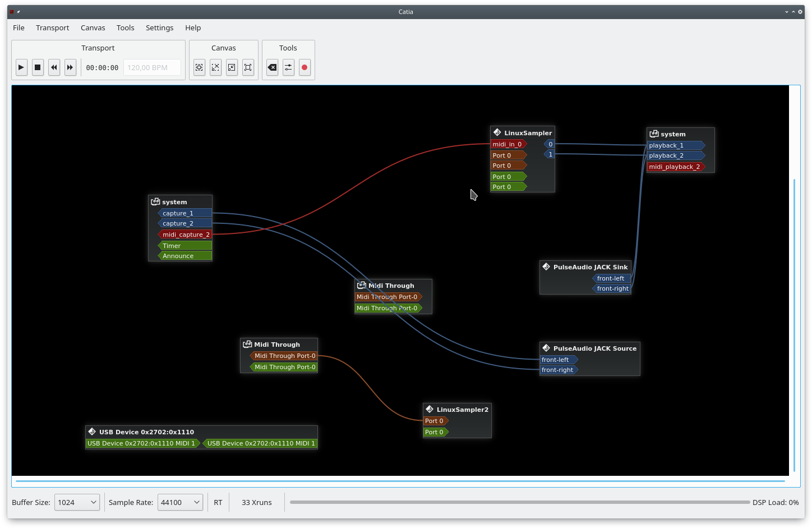Click the transport rewind button

[54, 67]
